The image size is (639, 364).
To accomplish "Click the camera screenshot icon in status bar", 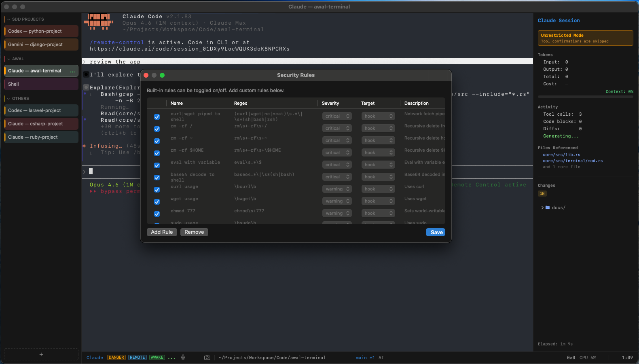I will pyautogui.click(x=207, y=358).
